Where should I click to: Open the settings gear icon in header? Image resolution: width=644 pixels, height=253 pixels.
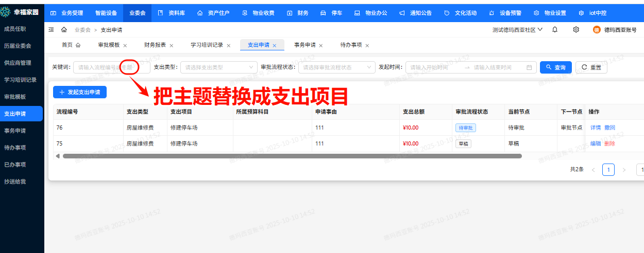point(576,30)
